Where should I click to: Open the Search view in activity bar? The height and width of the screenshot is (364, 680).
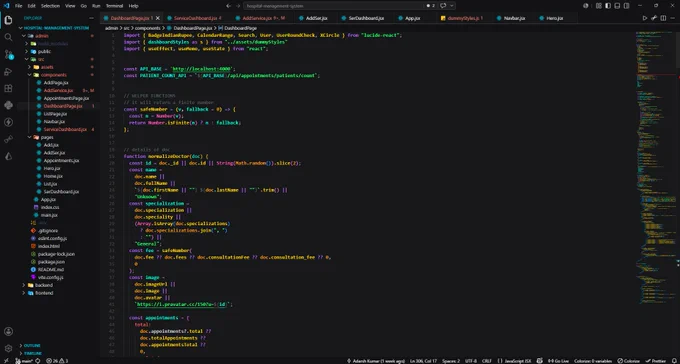click(8, 37)
